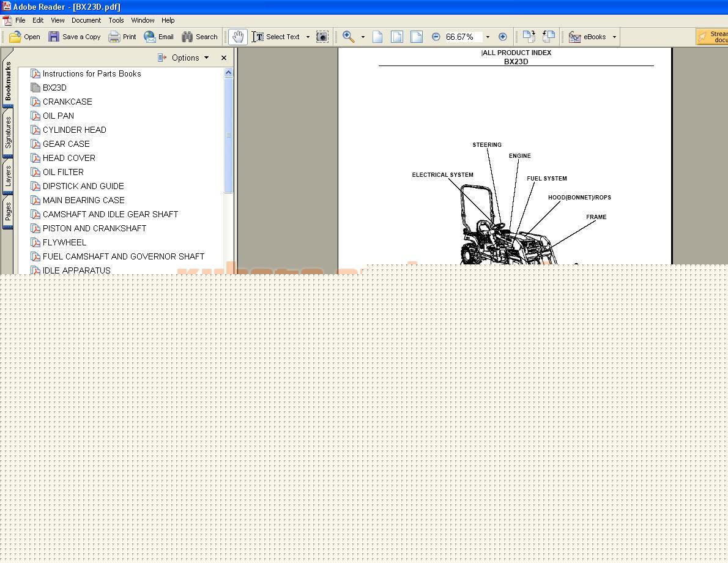This screenshot has height=563, width=728.
Task: Click the STEERING label in the diagram
Action: click(487, 145)
